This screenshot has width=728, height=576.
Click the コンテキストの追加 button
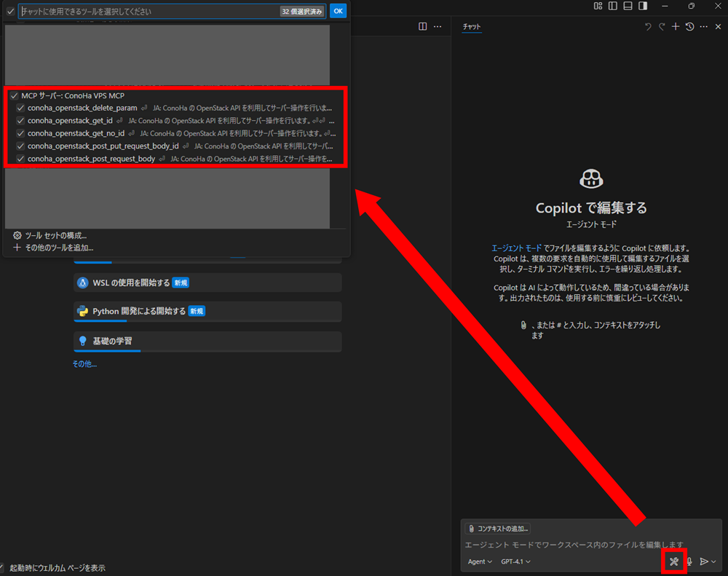click(x=499, y=529)
